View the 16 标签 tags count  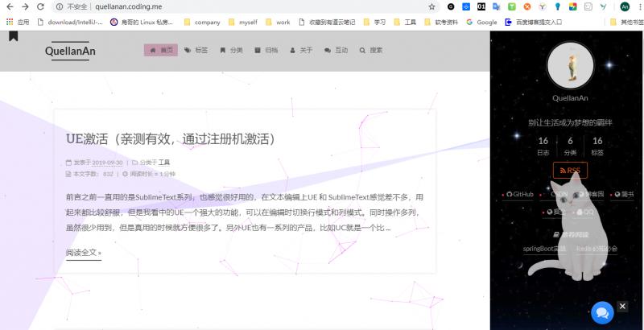[x=597, y=146]
